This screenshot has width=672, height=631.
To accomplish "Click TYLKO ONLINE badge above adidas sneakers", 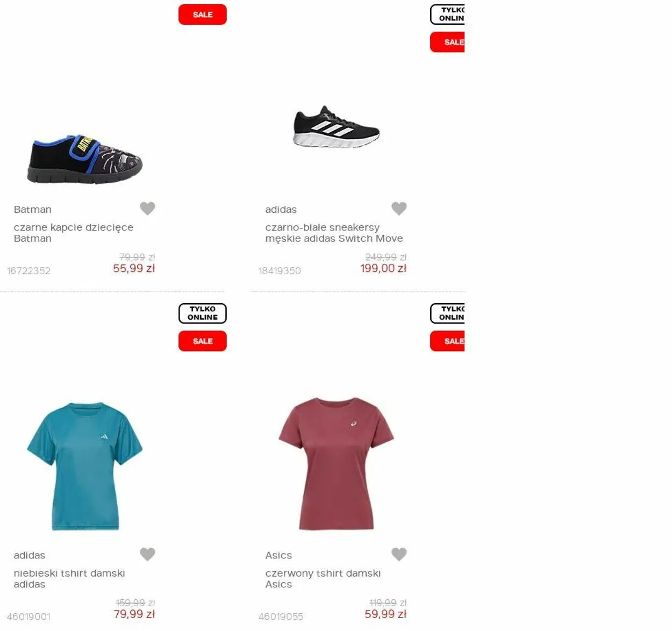I will (x=447, y=15).
